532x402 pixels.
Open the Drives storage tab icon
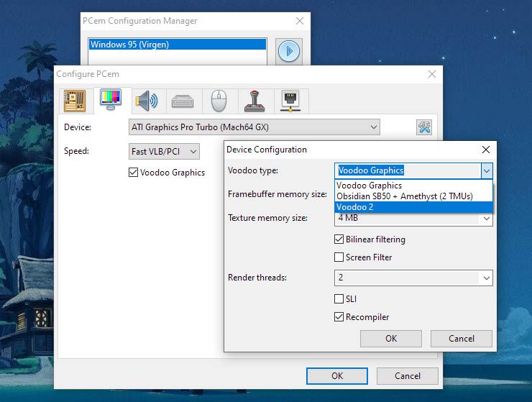click(183, 101)
